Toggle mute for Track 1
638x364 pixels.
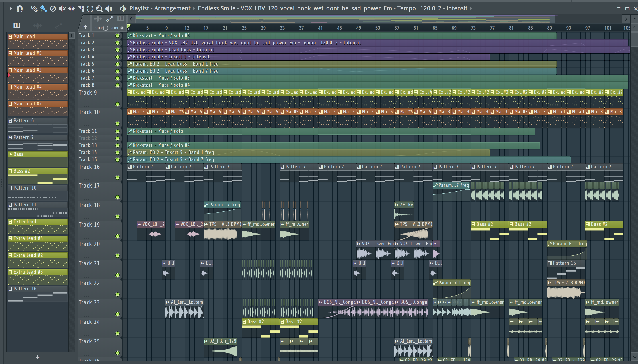[x=117, y=36]
